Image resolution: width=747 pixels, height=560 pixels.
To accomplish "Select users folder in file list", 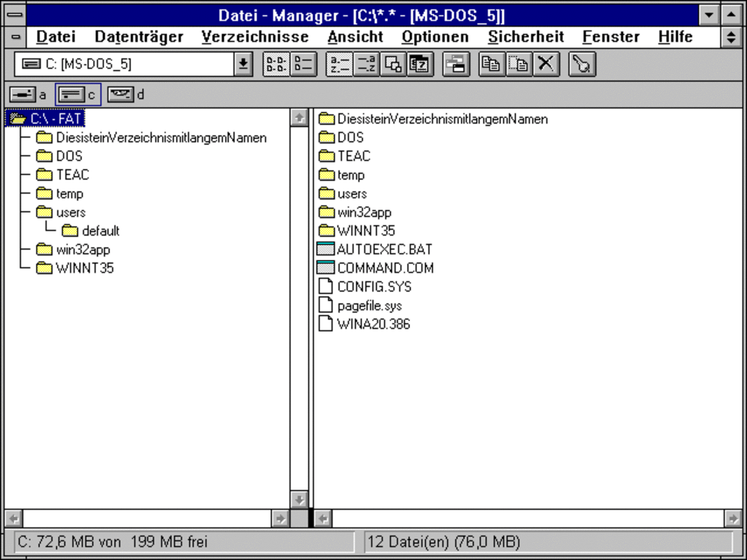I will coord(352,194).
